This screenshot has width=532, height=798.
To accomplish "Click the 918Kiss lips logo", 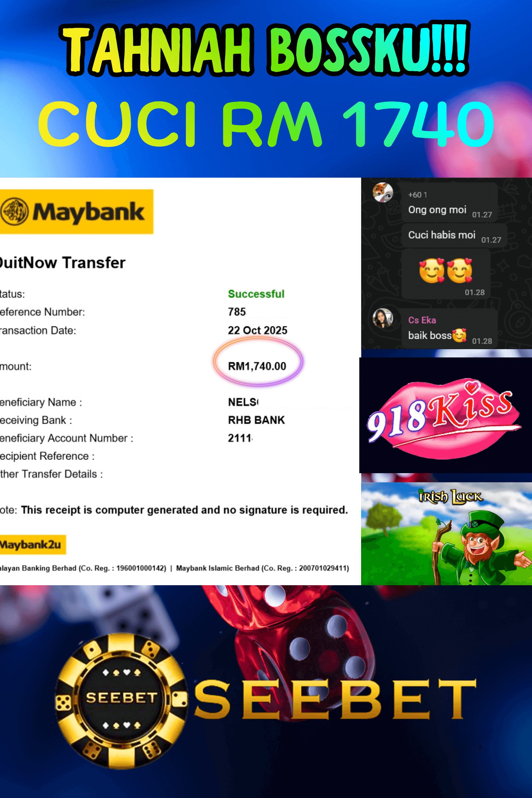I will tap(444, 418).
